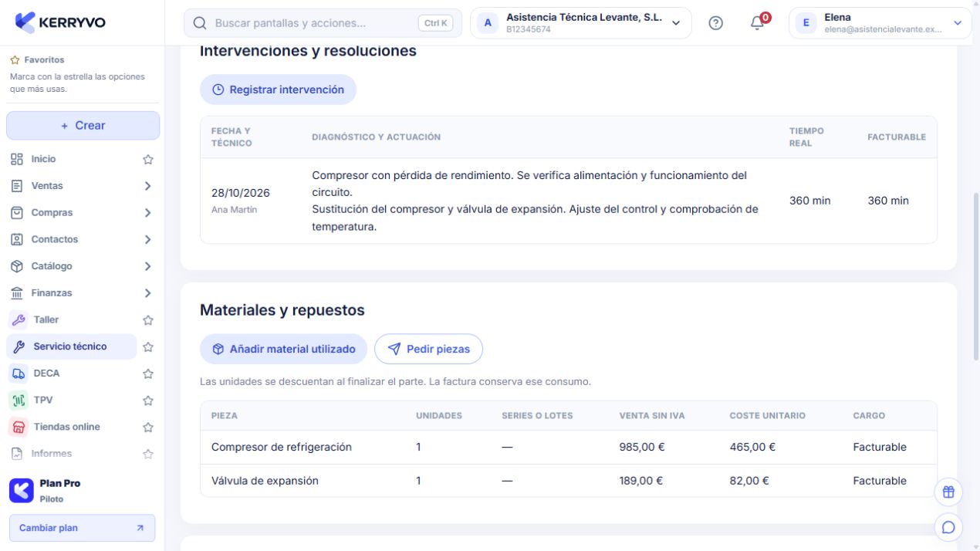This screenshot has height=551, width=980.
Task: Favorite Informes with its star
Action: [148, 455]
